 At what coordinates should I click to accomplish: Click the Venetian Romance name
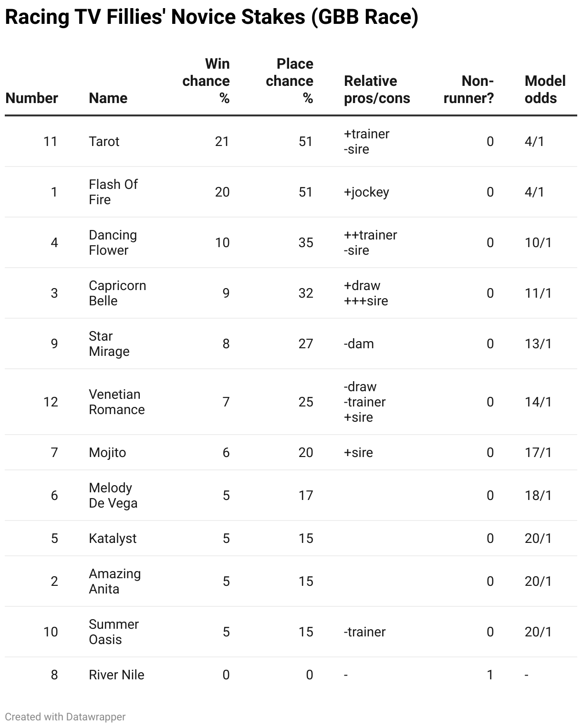click(117, 402)
